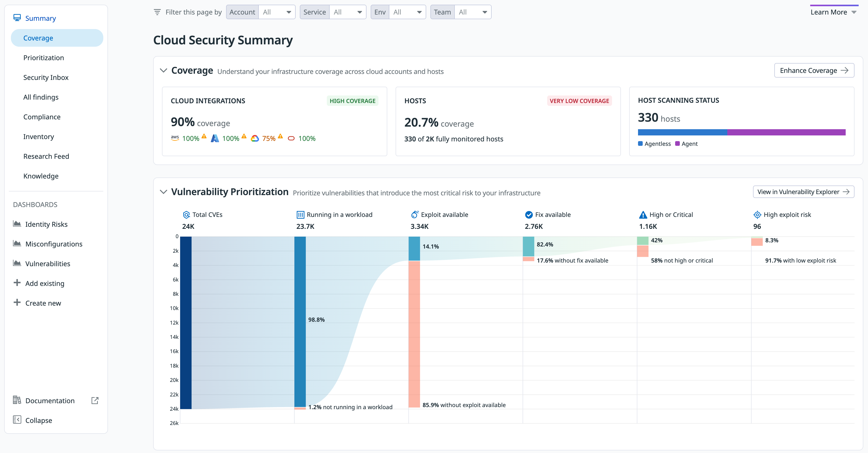Click the filter lines icon beside filter label

tap(157, 12)
